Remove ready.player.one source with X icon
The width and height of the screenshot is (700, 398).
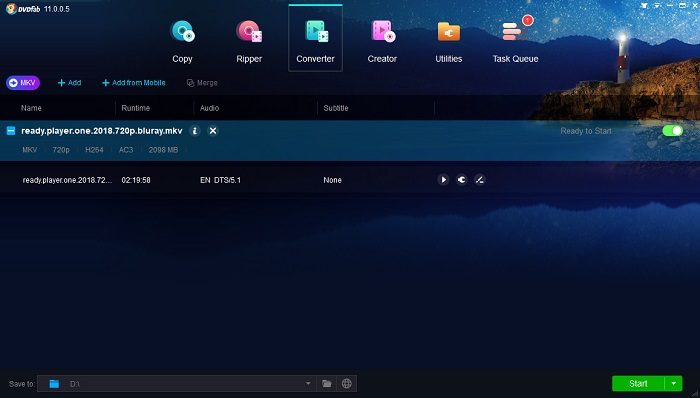(x=213, y=131)
